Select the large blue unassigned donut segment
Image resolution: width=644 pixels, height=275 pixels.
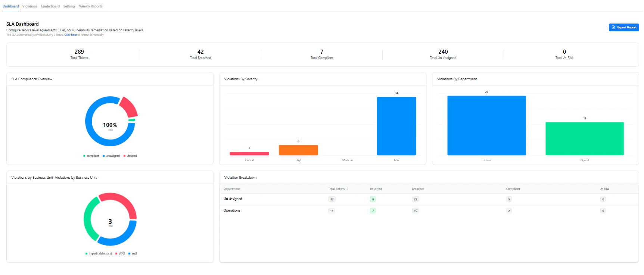pos(88,121)
